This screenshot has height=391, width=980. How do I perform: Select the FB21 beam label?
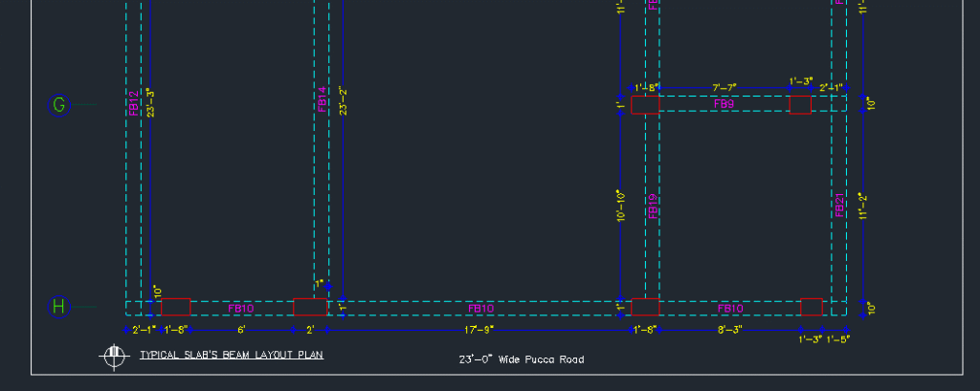pos(839,205)
